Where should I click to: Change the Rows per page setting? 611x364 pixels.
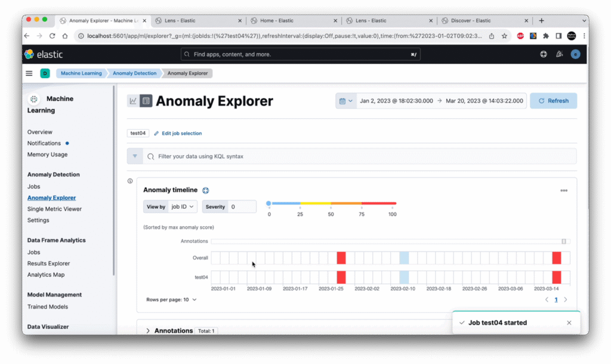[x=171, y=300]
